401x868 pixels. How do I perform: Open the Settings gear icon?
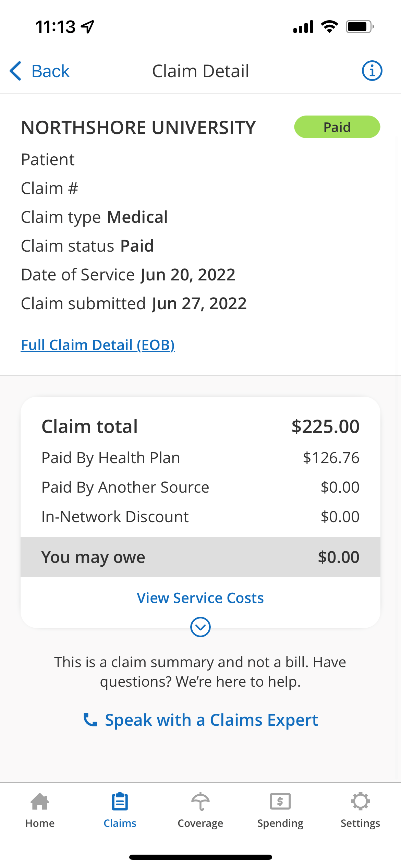[x=360, y=801]
